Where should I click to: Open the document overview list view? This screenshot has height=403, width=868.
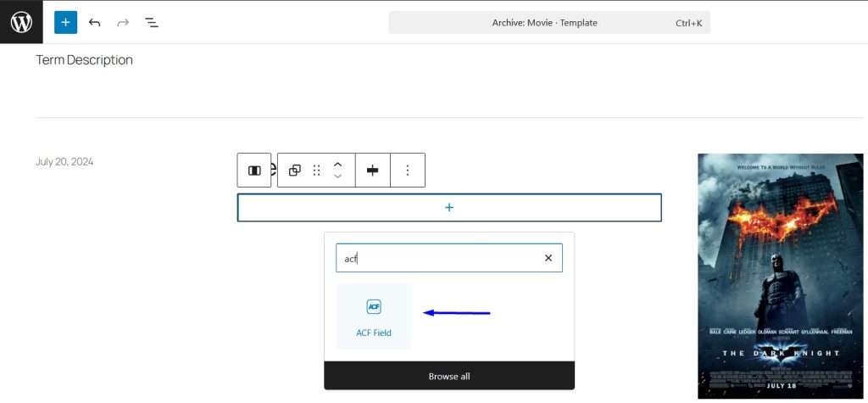point(152,22)
